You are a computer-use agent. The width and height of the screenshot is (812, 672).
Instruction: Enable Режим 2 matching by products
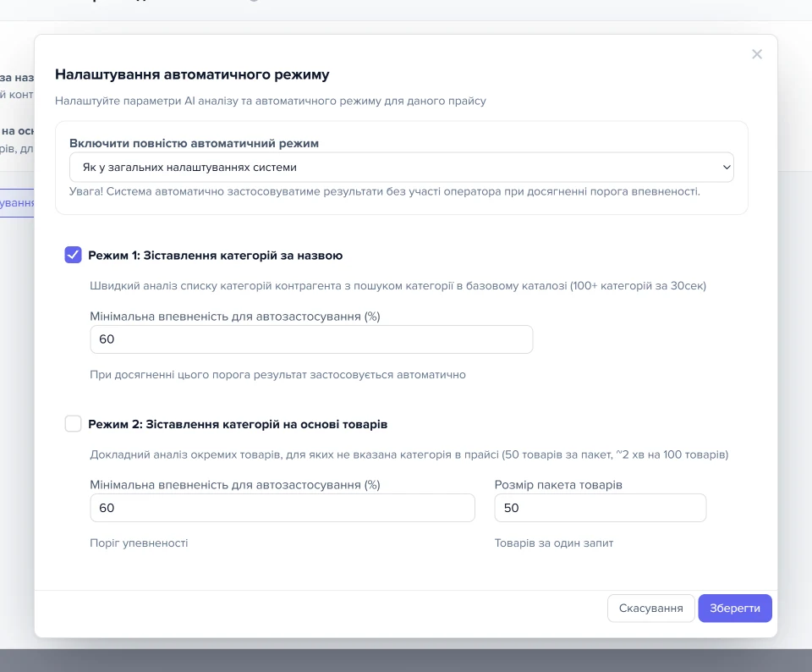click(73, 424)
